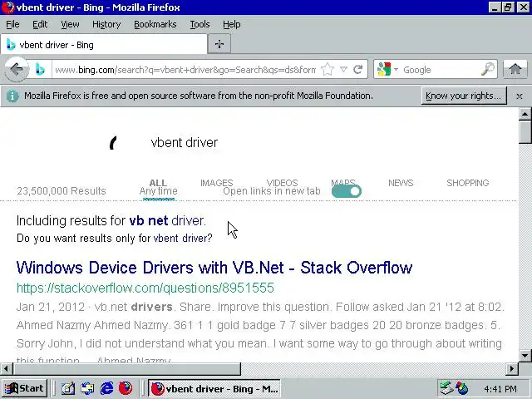The height and width of the screenshot is (399, 532).
Task: Bookmark this page with the star icon
Action: [327, 70]
